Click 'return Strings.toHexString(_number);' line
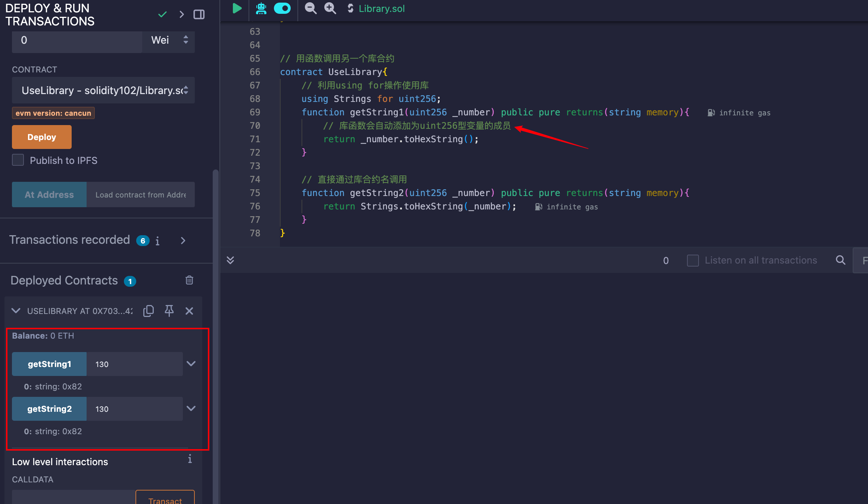The image size is (868, 504). click(419, 206)
